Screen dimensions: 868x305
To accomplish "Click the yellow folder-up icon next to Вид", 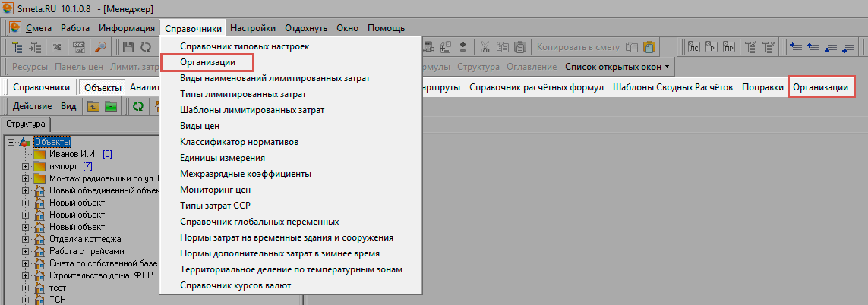I will (x=93, y=106).
